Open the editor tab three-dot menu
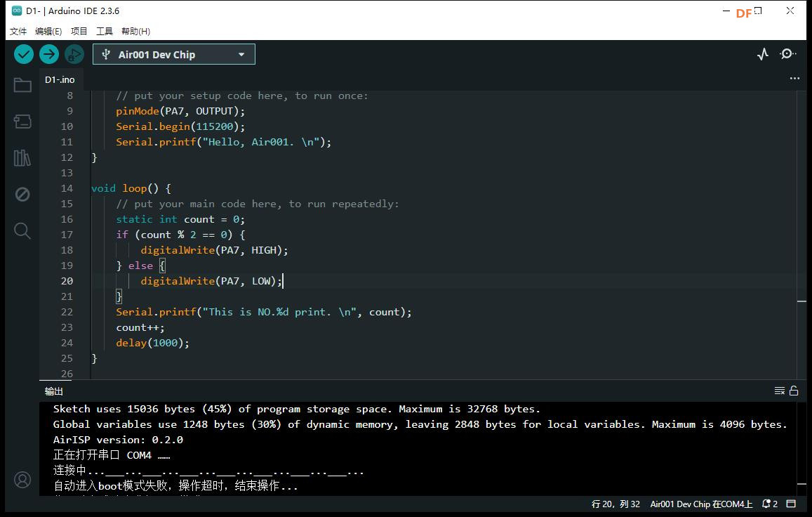Image resolution: width=812 pixels, height=517 pixels. pos(794,78)
